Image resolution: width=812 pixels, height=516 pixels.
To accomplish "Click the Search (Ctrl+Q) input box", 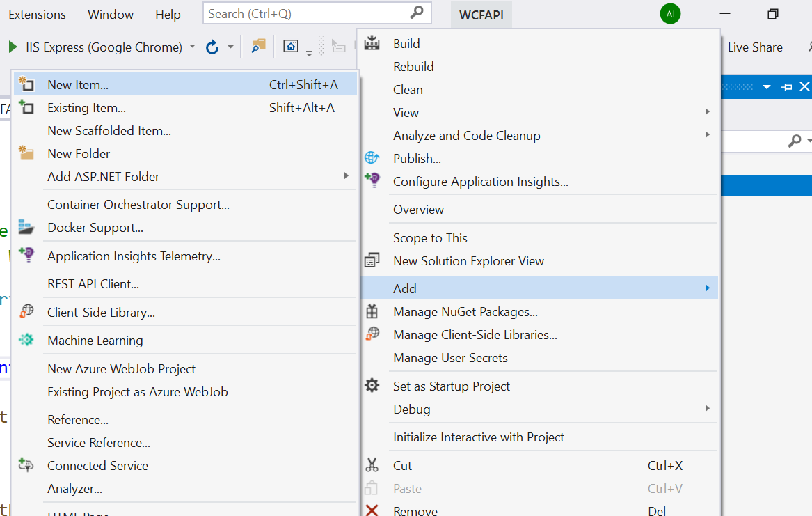I will pyautogui.click(x=317, y=13).
